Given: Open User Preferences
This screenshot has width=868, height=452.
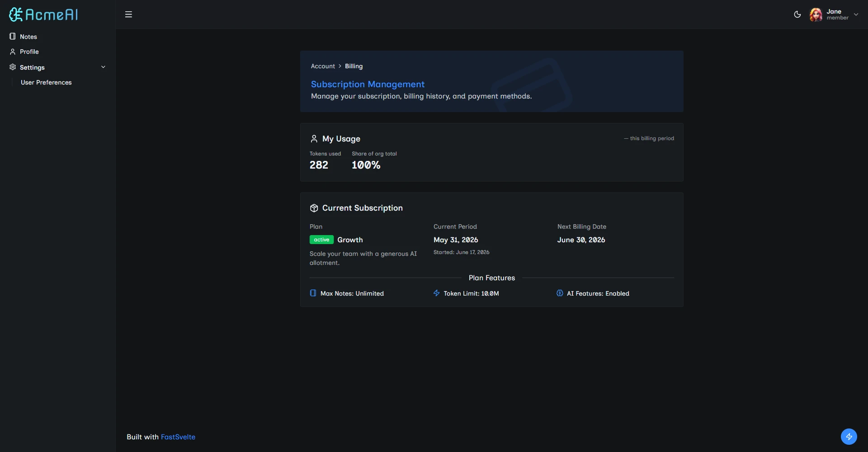Looking at the screenshot, I should pos(46,82).
